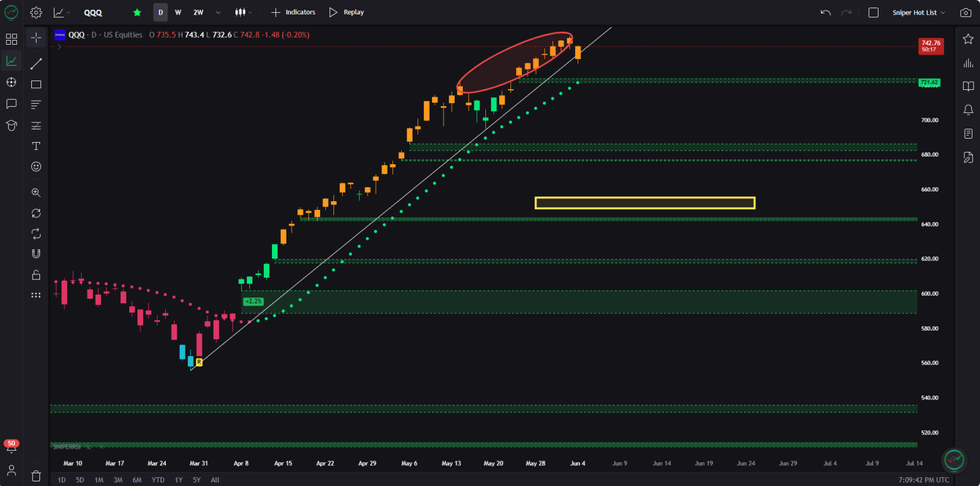
Task: Select the 3M range
Action: 118,480
